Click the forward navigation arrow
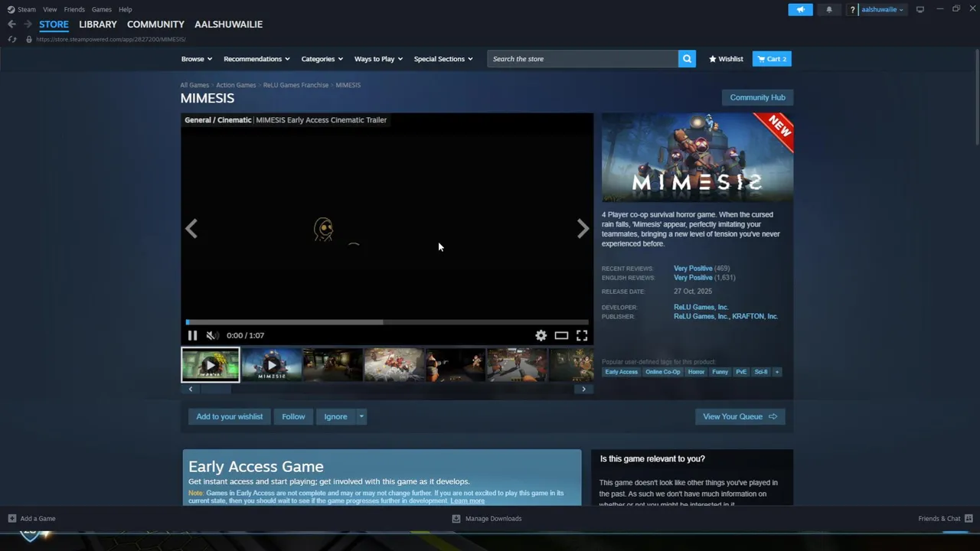980x551 pixels. pos(28,24)
